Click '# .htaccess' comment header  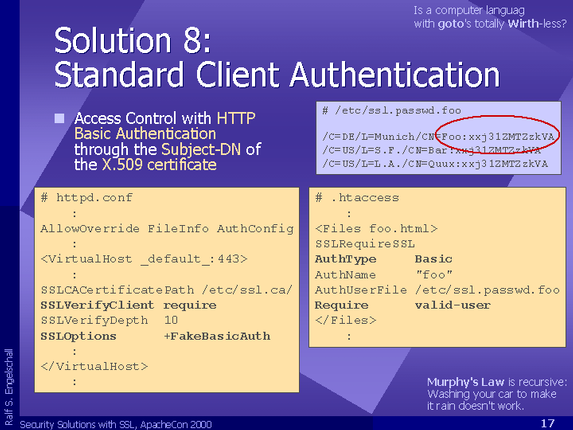357,198
